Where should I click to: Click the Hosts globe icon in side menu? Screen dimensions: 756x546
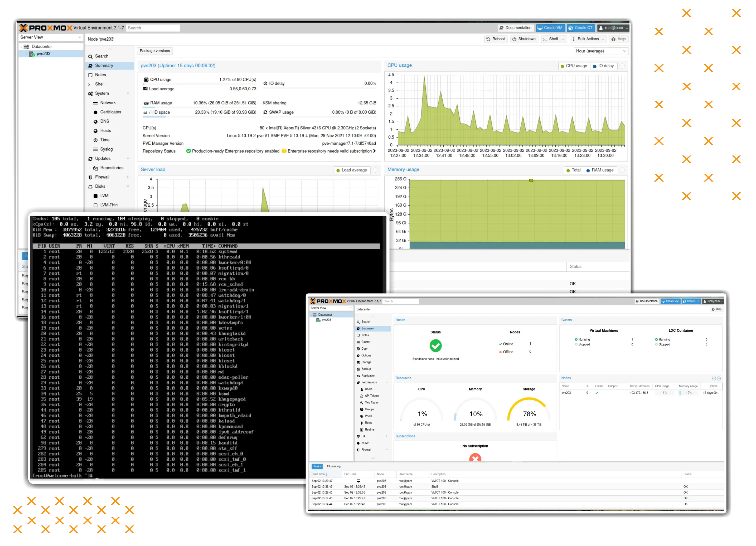(96, 131)
